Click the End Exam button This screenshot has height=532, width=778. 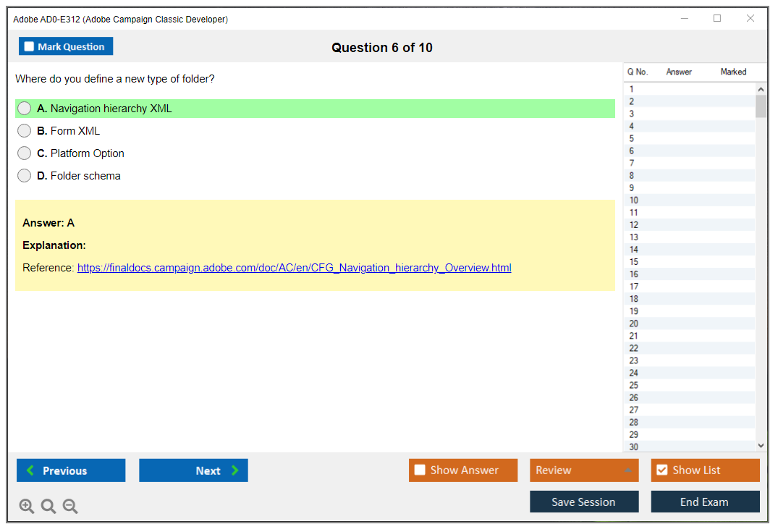click(x=704, y=502)
